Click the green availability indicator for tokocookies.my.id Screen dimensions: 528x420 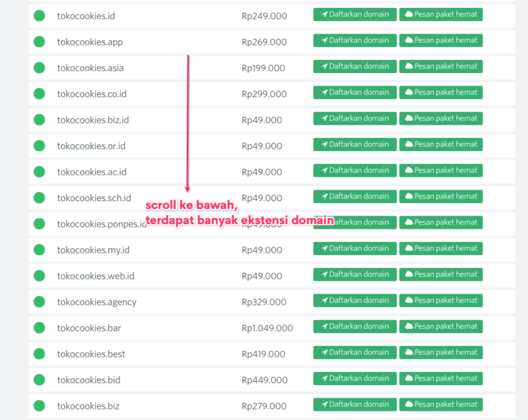[40, 249]
